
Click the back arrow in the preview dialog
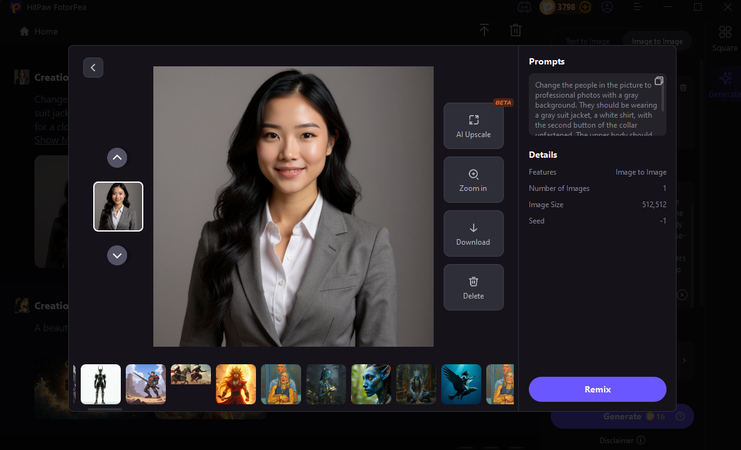click(x=93, y=68)
